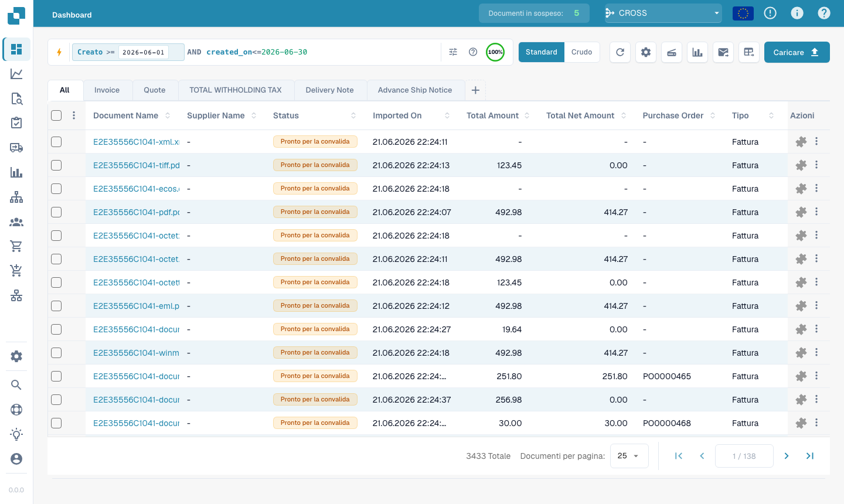Tick the checkbox for E2E35556C1041-tiff.pd row
The height and width of the screenshot is (504, 844).
(56, 165)
